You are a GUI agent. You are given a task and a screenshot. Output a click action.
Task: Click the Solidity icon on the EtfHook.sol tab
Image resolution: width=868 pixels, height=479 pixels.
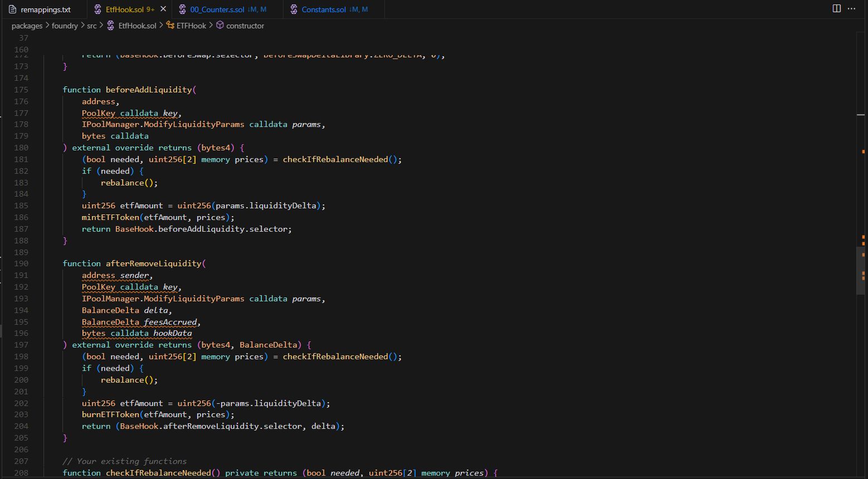[x=97, y=9]
